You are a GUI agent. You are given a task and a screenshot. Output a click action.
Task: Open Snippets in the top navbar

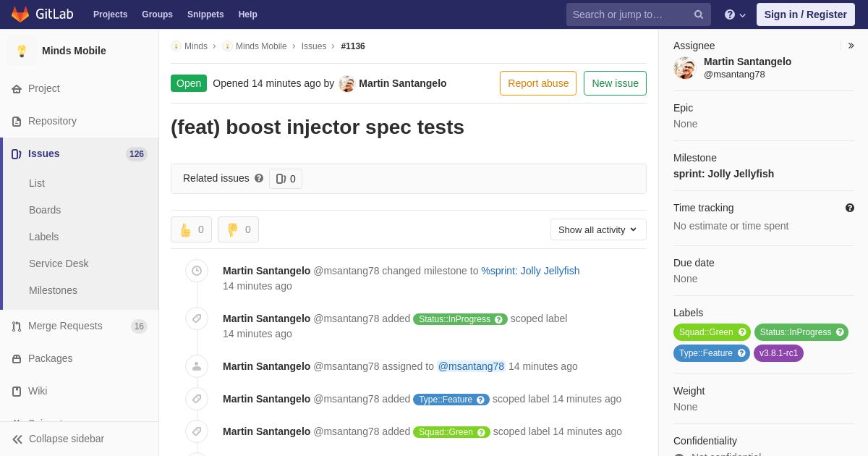205,14
